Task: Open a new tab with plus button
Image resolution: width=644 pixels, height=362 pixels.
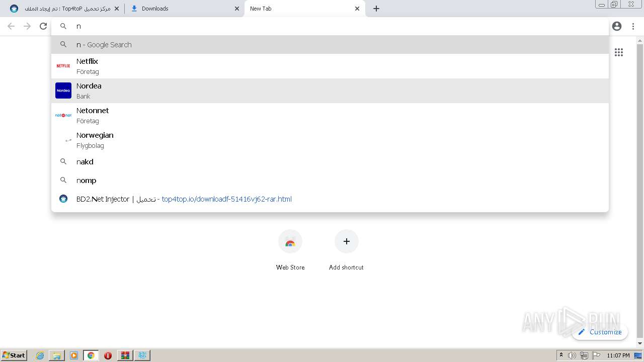Action: click(x=376, y=9)
